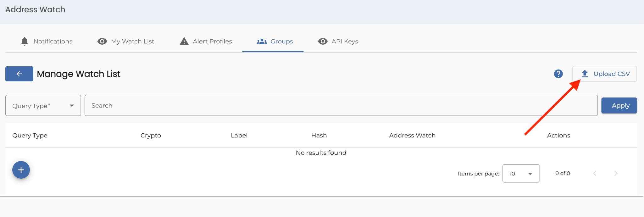Open the help question mark icon
Viewport: 644px width, 217px height.
click(x=558, y=74)
